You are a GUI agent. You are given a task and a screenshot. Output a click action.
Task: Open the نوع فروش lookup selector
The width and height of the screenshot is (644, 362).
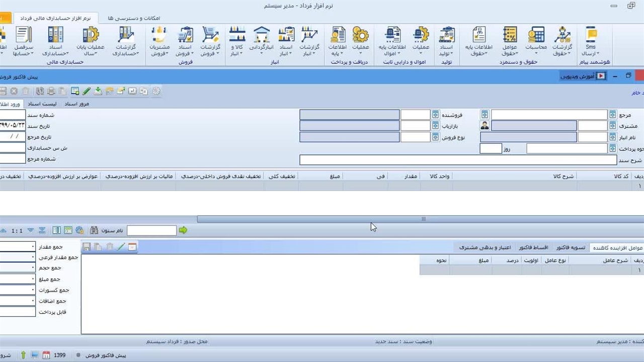(435, 137)
